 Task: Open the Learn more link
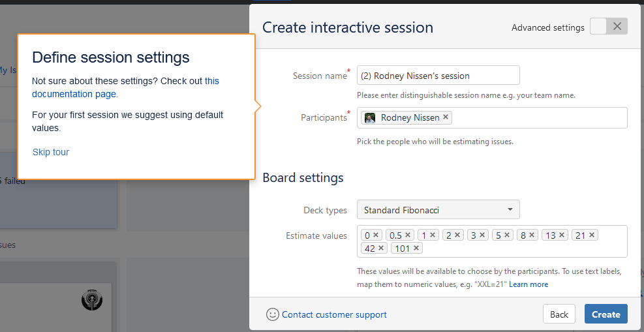point(529,284)
